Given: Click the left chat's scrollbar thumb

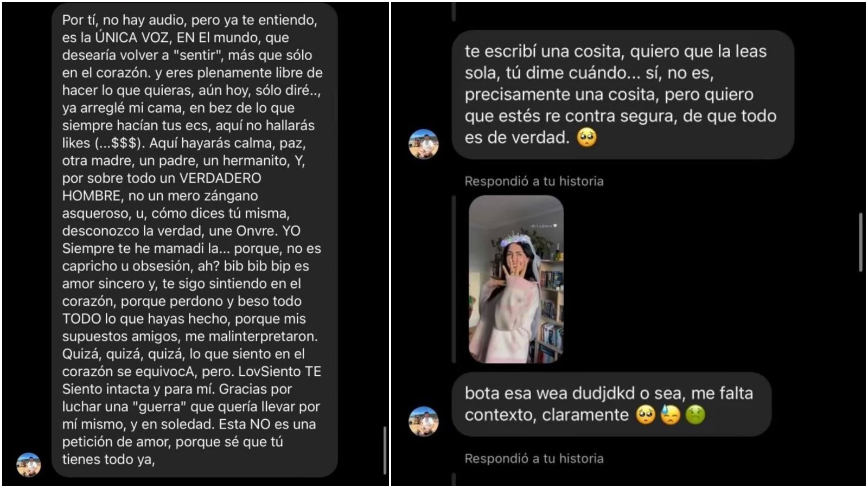Looking at the screenshot, I should point(385,450).
